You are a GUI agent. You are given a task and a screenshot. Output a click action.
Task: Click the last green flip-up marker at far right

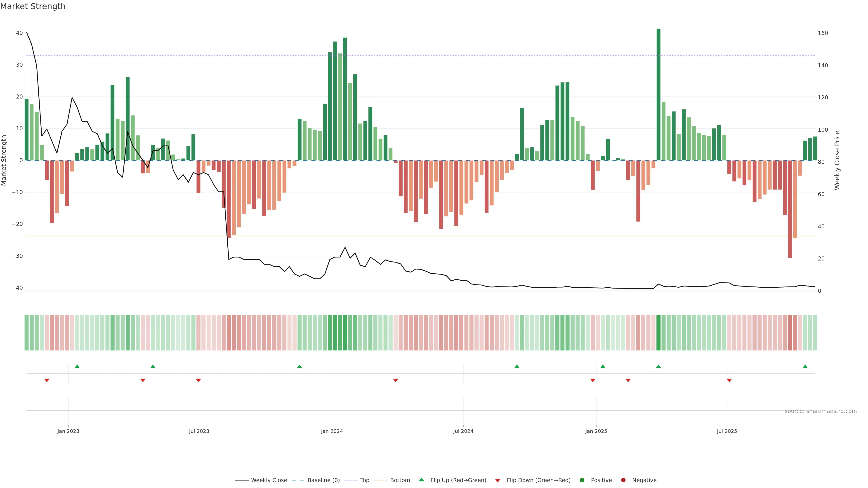coord(805,366)
